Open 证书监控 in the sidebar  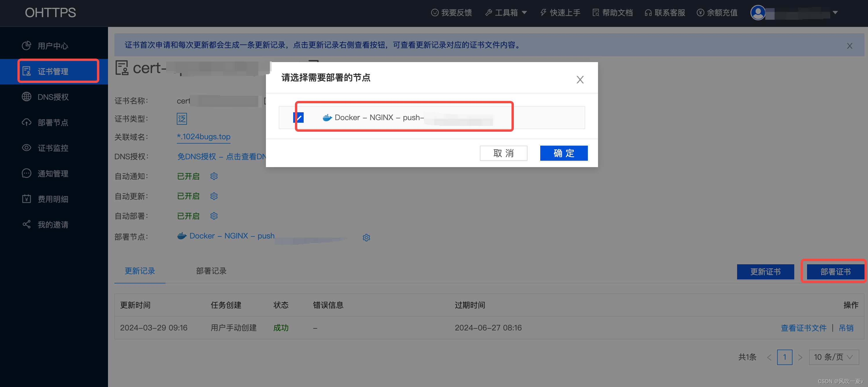coord(54,148)
